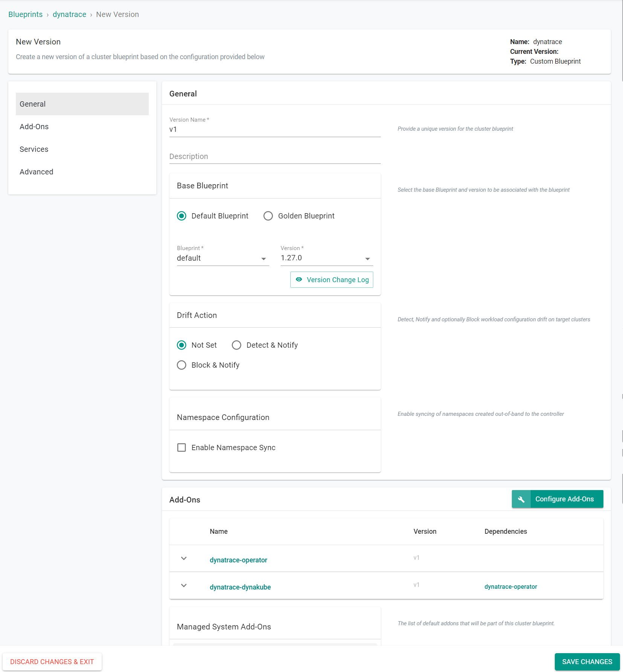Click the Name column header
Viewport: 623px width, 672px height.
[x=219, y=531]
